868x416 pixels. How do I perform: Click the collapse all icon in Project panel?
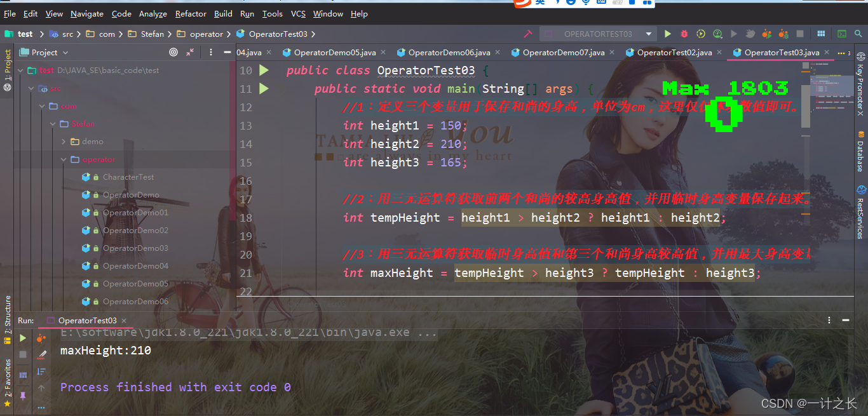190,53
